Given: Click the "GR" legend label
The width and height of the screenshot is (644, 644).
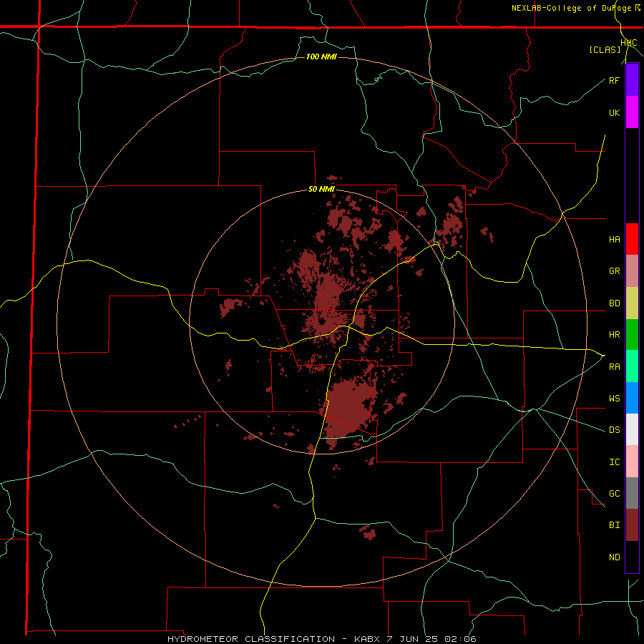Looking at the screenshot, I should click(x=614, y=271).
